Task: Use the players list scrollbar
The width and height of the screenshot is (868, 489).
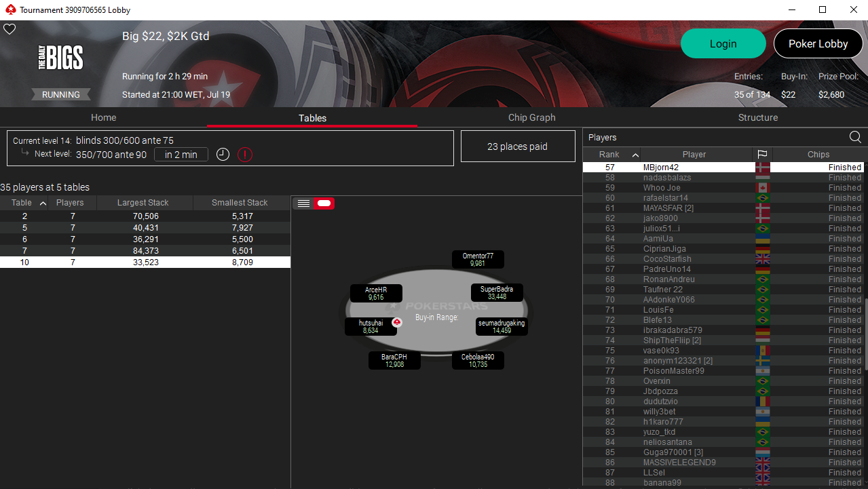Action: 865,334
